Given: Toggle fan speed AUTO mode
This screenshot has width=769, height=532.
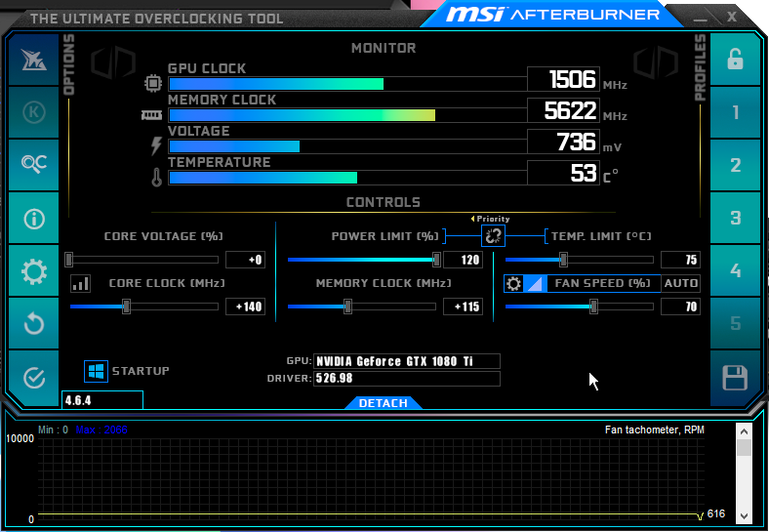Looking at the screenshot, I should (680, 283).
